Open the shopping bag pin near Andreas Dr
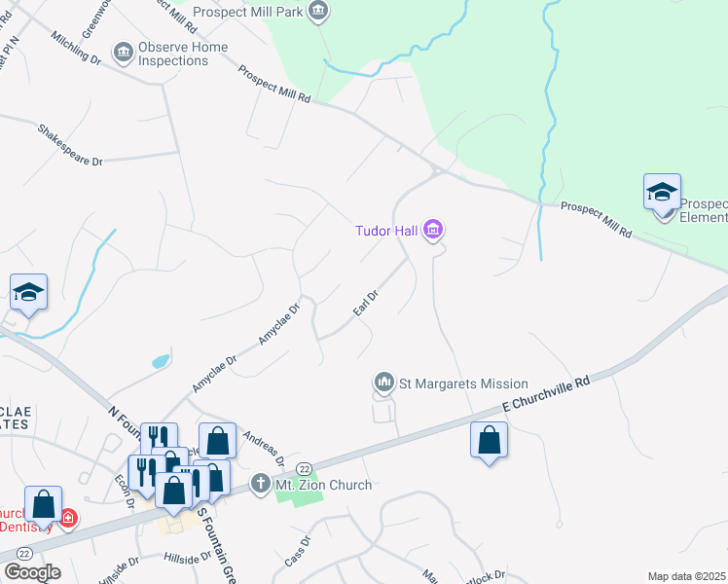 [218, 440]
